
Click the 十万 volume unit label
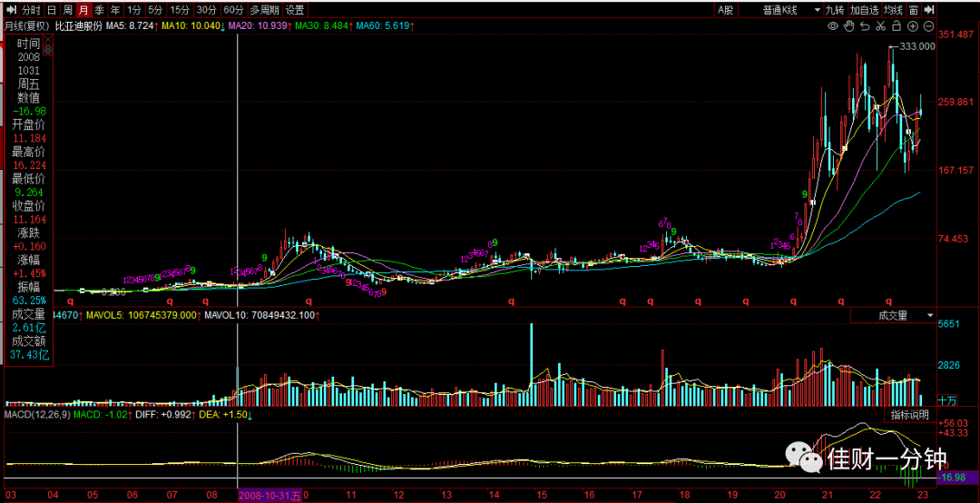coord(947,400)
